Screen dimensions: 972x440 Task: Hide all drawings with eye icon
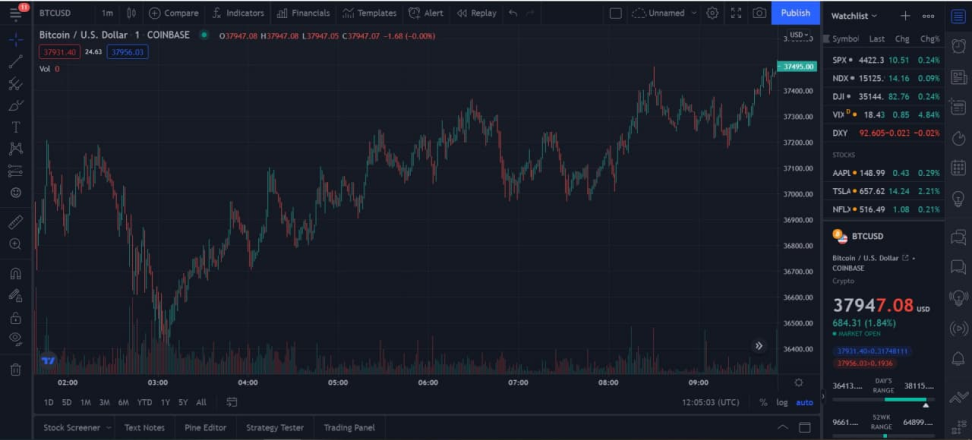tap(16, 338)
